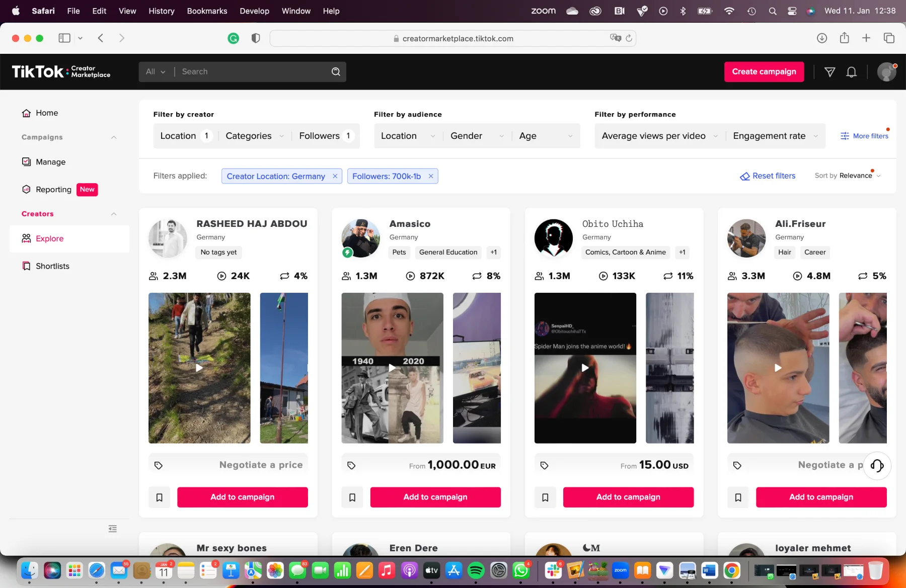Open the support headset chat icon
906x588 pixels.
877,466
